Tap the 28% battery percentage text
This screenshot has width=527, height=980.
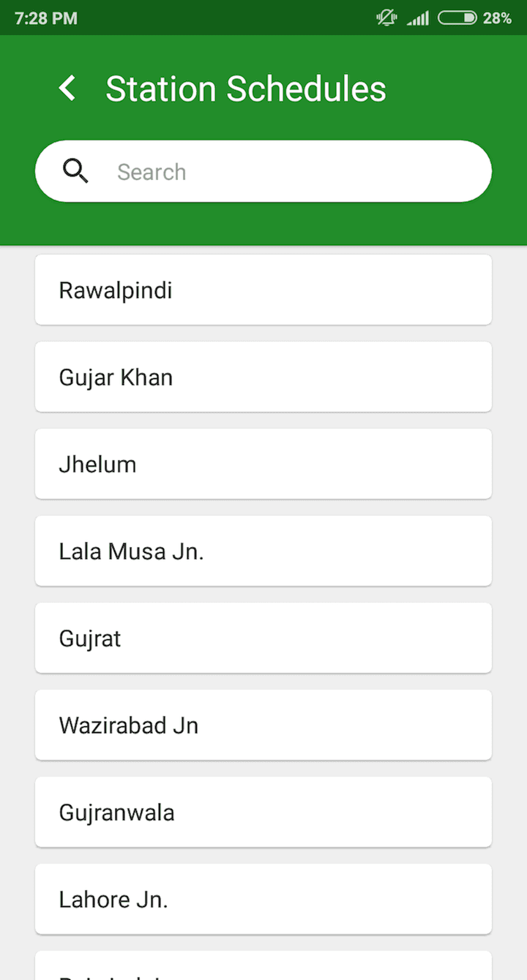(x=497, y=18)
